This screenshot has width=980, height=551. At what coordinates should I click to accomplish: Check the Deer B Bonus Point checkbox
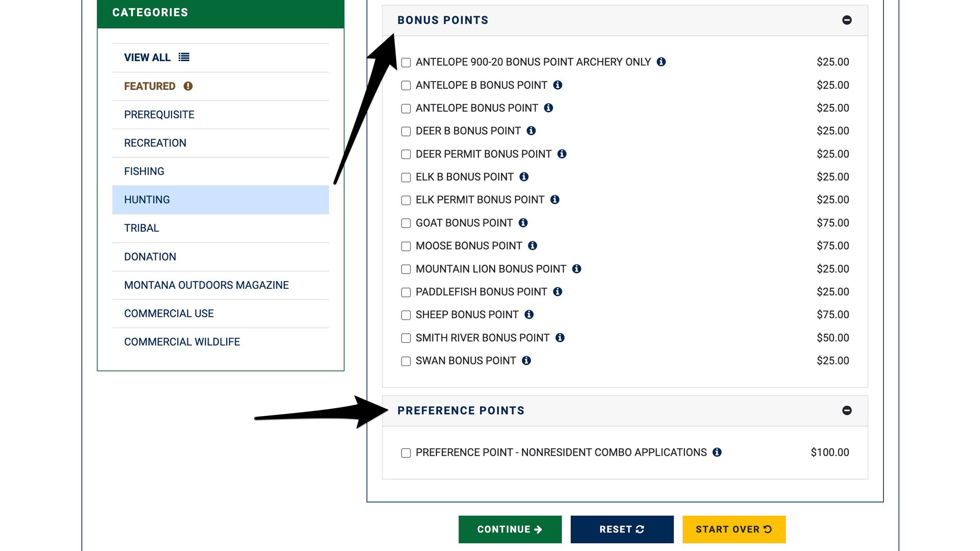click(405, 131)
